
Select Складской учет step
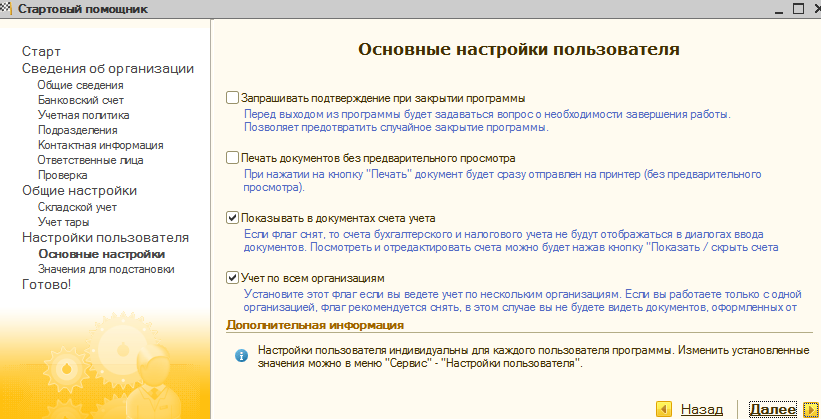(x=77, y=207)
